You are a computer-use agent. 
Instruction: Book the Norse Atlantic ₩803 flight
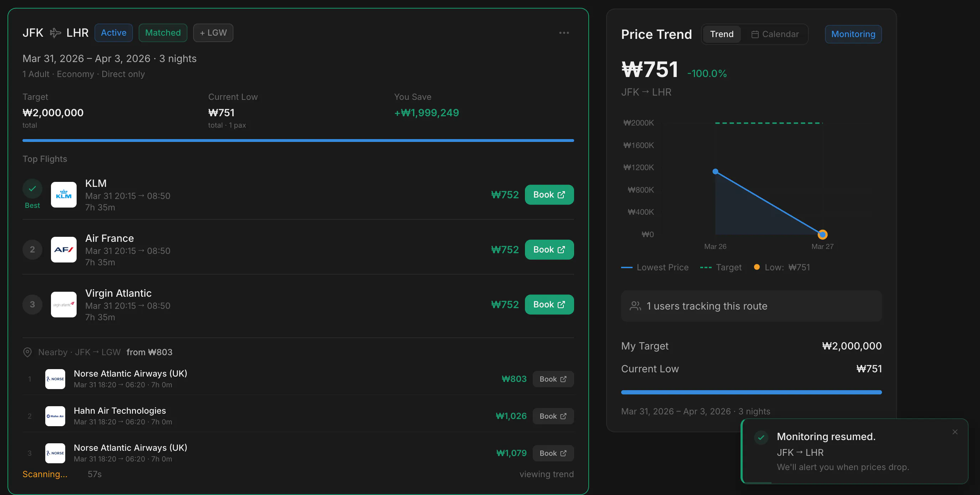click(553, 379)
